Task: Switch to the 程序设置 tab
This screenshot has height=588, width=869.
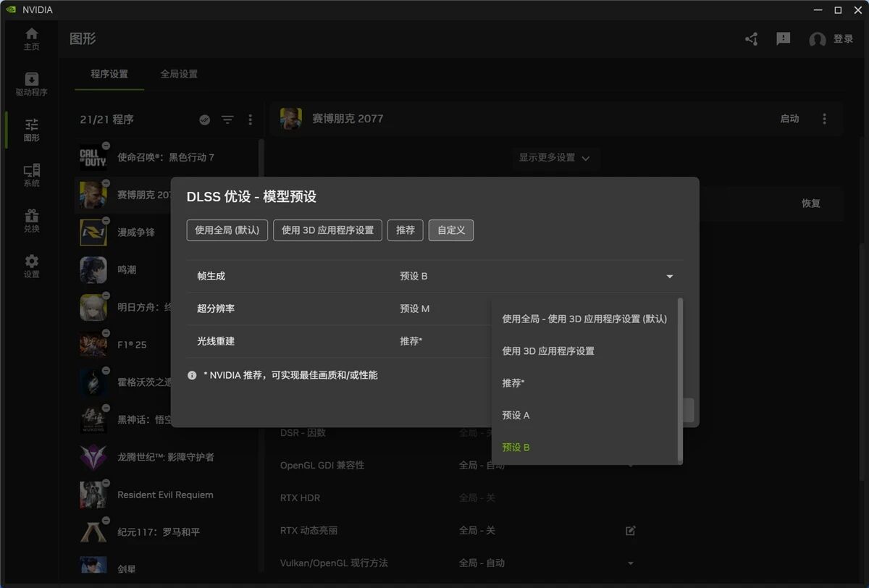Action: pos(109,74)
